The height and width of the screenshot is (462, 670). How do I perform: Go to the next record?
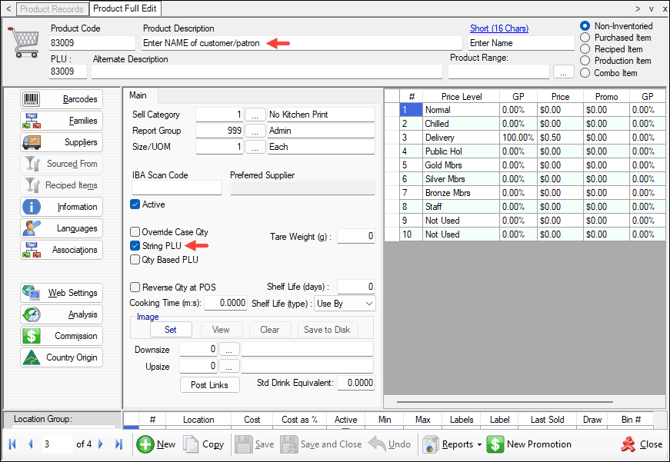coord(100,444)
